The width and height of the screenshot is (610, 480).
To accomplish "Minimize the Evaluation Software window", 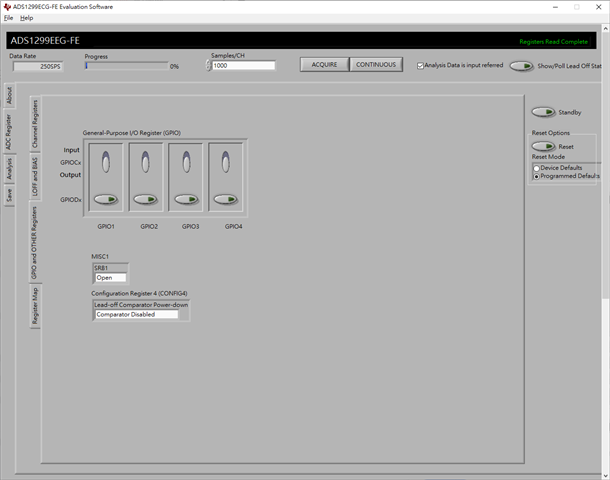I will tap(556, 7).
